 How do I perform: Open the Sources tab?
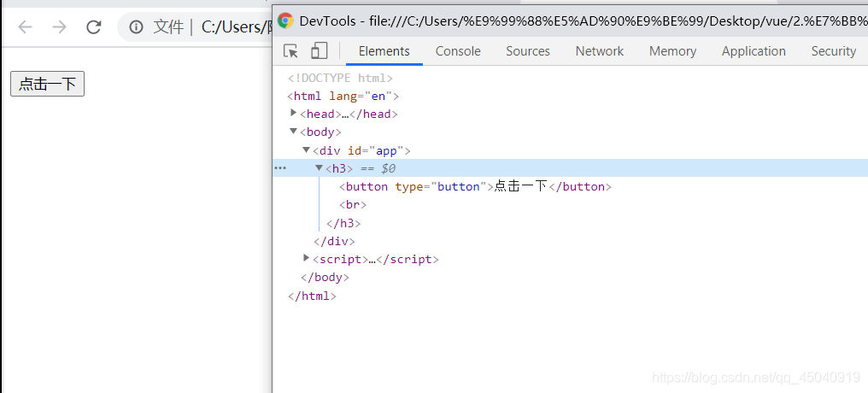tap(528, 51)
